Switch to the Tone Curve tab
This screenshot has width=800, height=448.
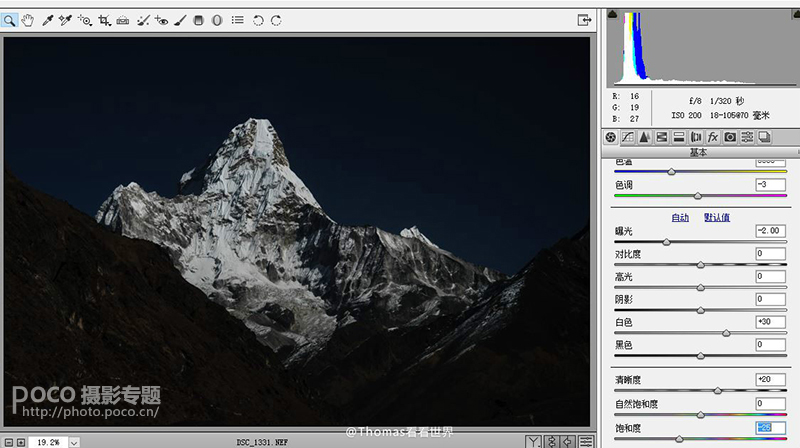pos(628,137)
